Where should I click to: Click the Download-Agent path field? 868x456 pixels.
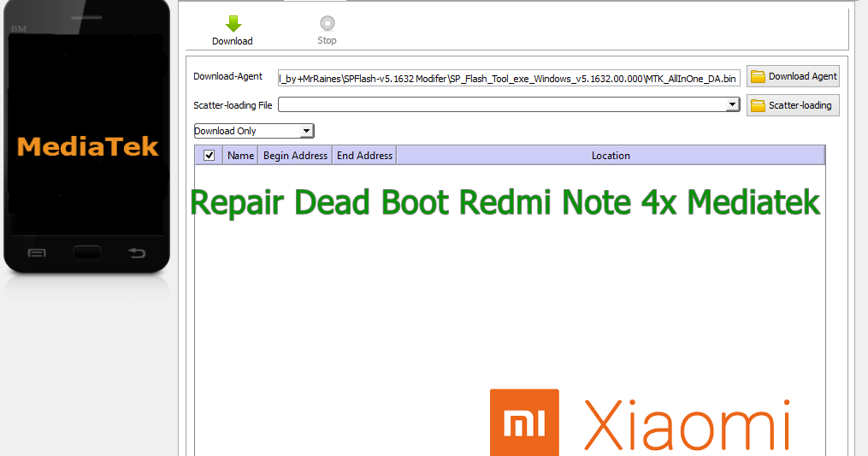coord(509,79)
